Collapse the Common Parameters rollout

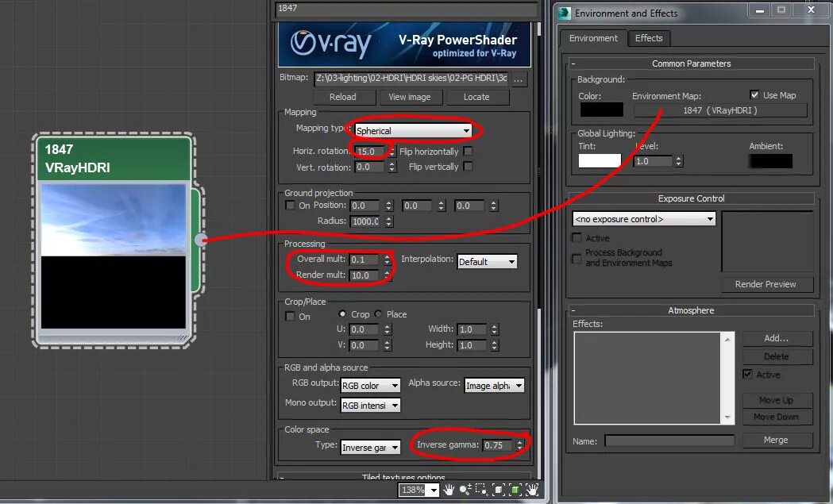[x=691, y=63]
